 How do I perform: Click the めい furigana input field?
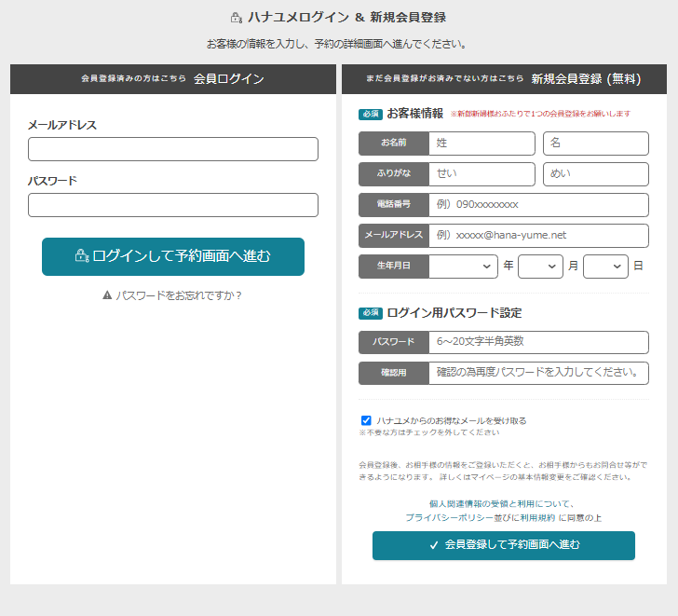click(x=596, y=174)
